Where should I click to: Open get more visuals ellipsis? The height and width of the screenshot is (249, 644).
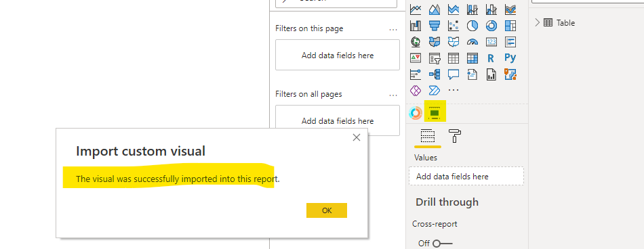[454, 90]
